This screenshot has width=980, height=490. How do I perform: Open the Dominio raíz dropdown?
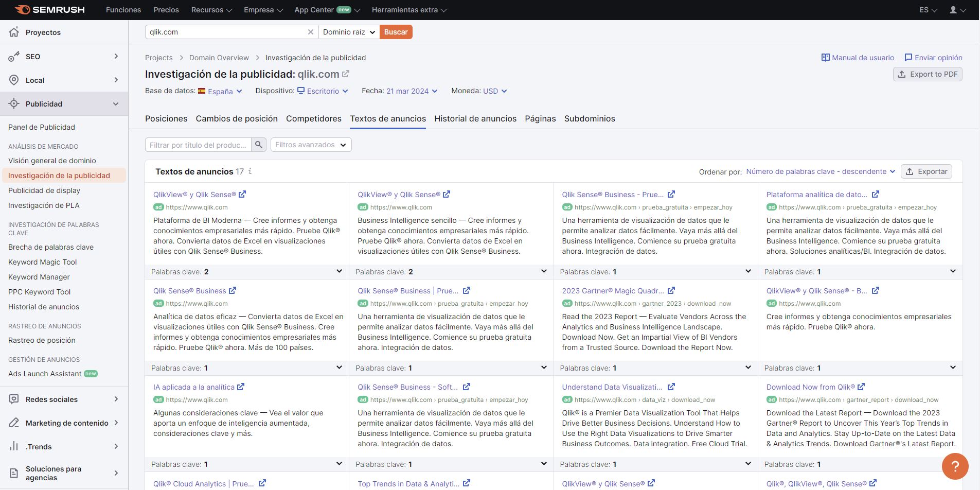coord(349,32)
